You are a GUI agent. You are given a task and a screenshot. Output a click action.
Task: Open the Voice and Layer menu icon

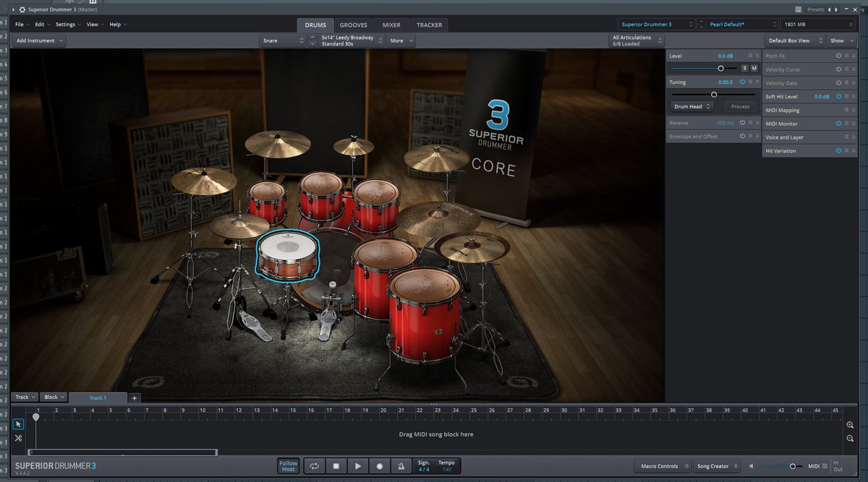847,137
